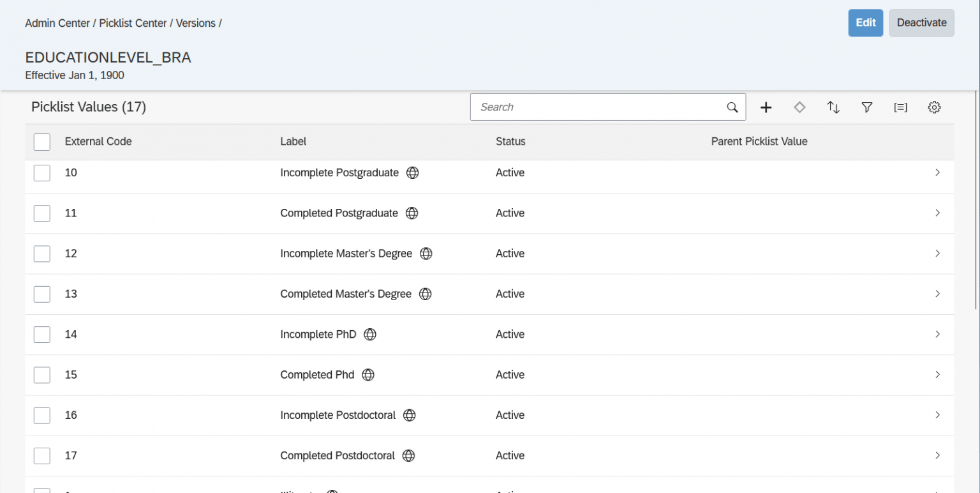The width and height of the screenshot is (980, 493).
Task: Click globe icon beside Incomplete Master's Degree
Action: 426,254
